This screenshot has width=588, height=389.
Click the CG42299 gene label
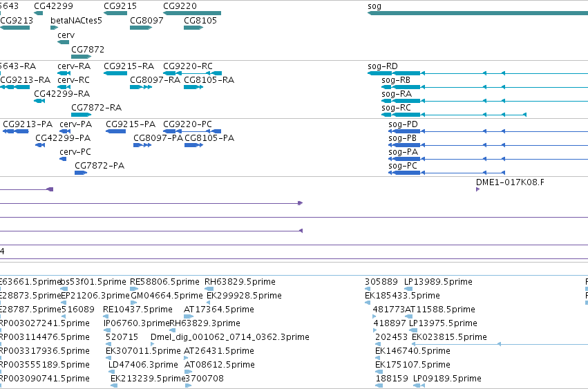click(53, 6)
